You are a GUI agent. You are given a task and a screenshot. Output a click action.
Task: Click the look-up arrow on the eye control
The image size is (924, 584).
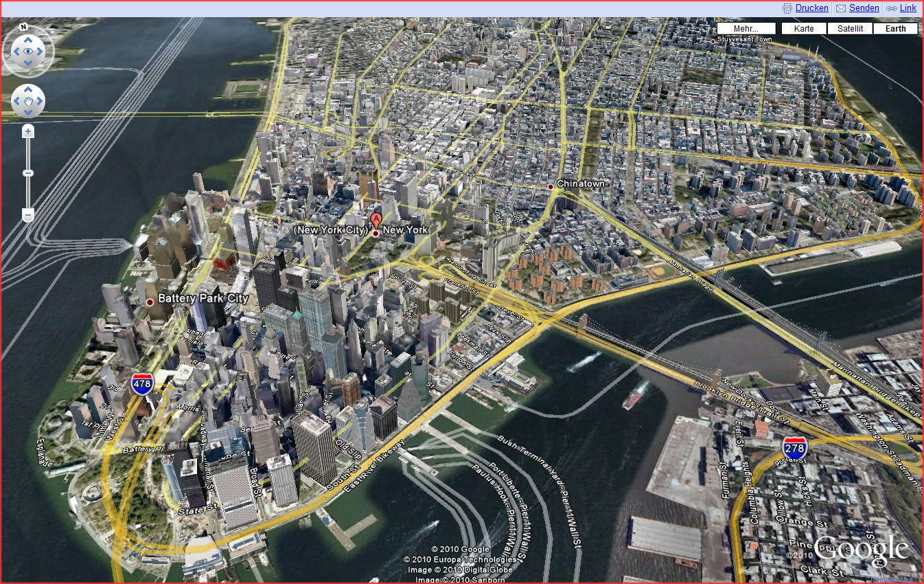(28, 39)
